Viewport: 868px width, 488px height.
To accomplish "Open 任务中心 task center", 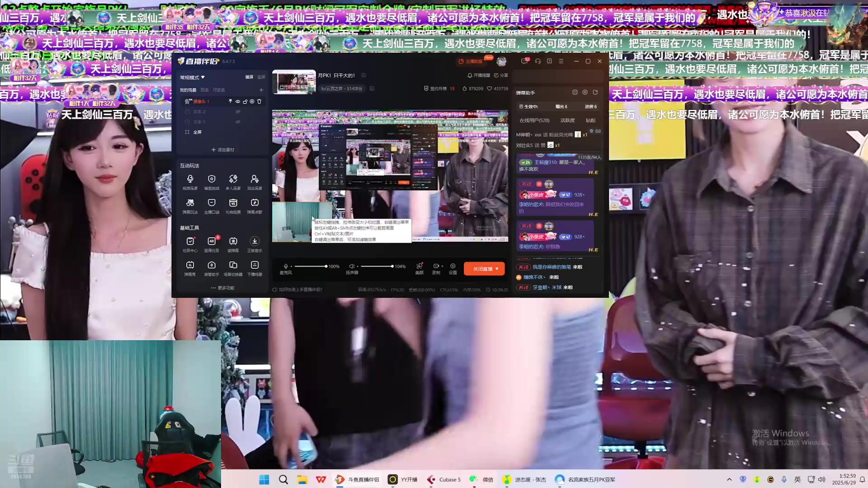I will (x=190, y=244).
